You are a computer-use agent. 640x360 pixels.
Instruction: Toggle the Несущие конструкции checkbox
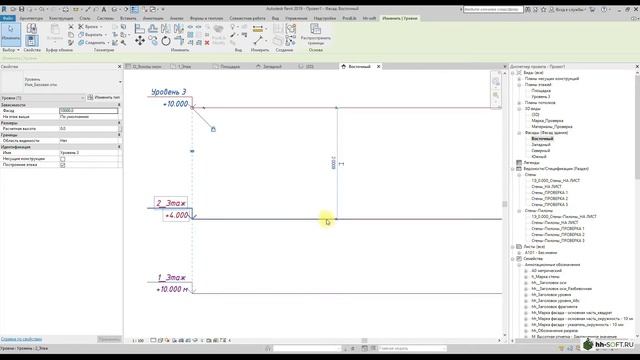(x=62, y=159)
